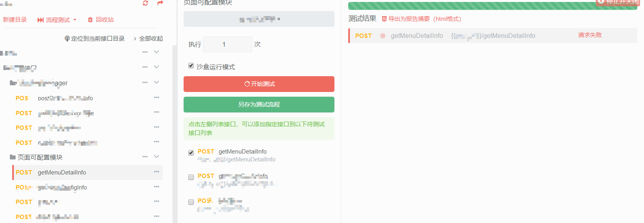Collapse the 页面可配置模块 folder chevron
This screenshot has width=644, height=223.
(x=156, y=157)
